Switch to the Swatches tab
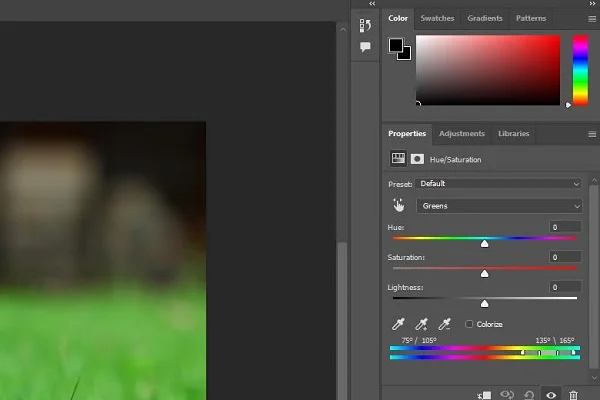The height and width of the screenshot is (400, 600). point(436,18)
